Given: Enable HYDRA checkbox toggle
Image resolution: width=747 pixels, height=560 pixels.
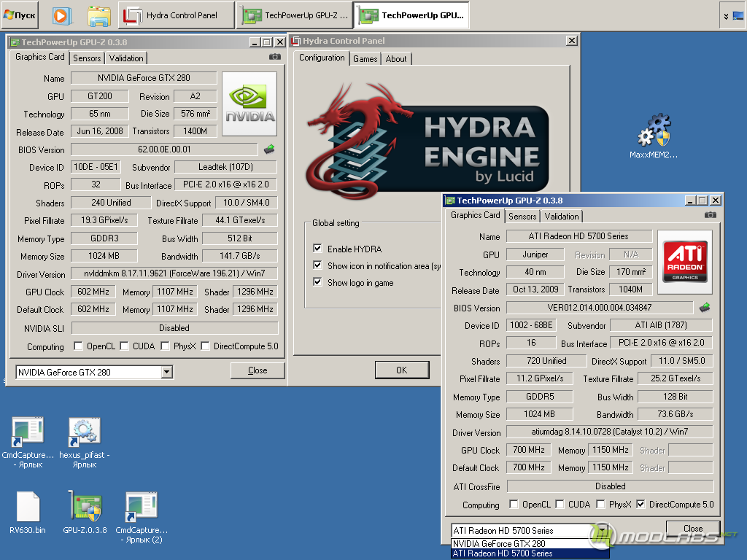Looking at the screenshot, I should [x=318, y=248].
